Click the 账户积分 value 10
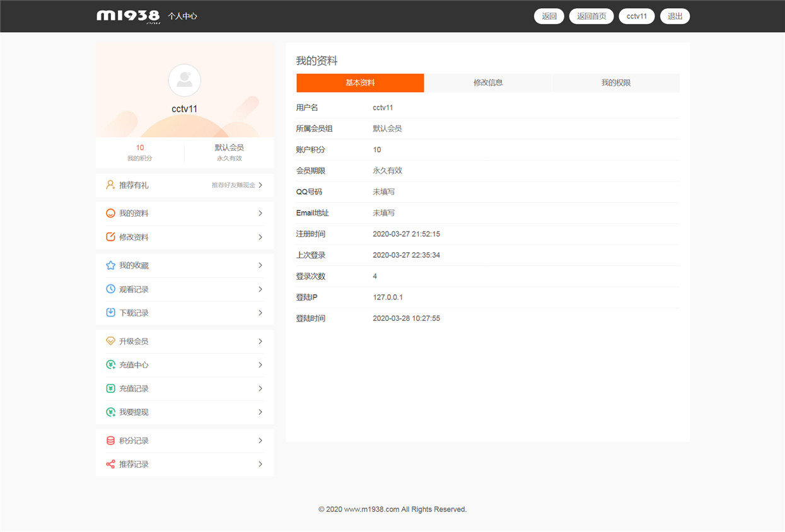This screenshot has height=532, width=785. pyautogui.click(x=377, y=149)
